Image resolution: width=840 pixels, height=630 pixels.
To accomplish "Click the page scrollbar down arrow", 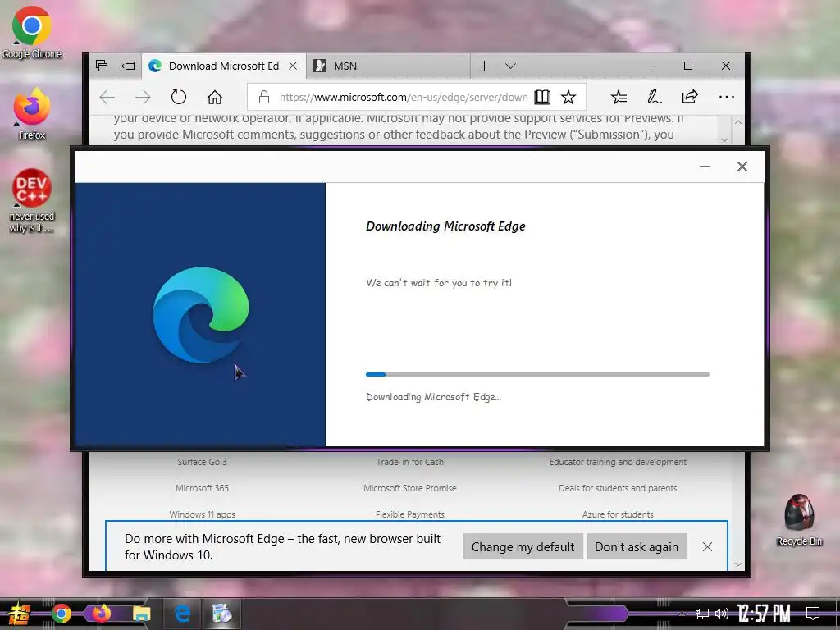I will [738, 564].
